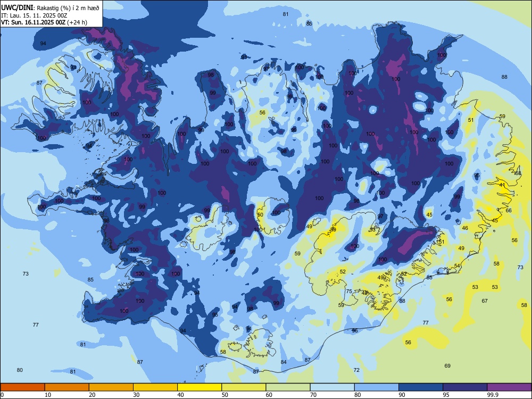Click the 'VT: Sun. 16.11.2025 00Z (+24 h)' line

[44, 22]
